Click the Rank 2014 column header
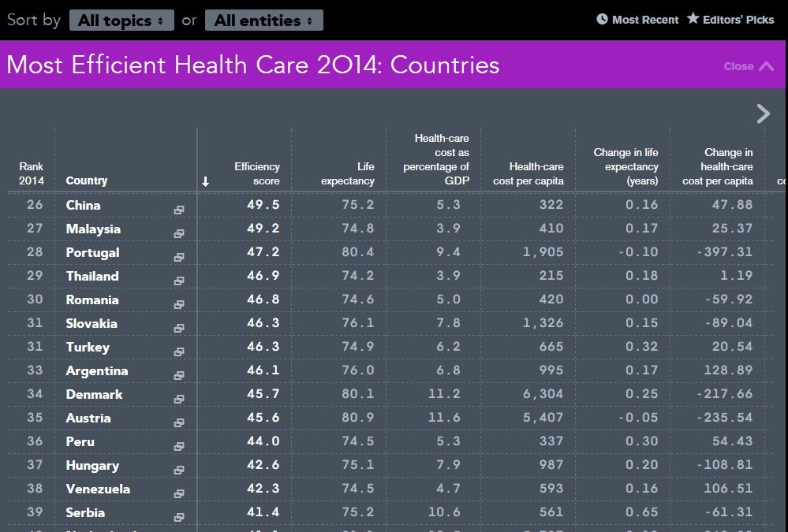The height and width of the screenshot is (532, 788). pos(32,173)
